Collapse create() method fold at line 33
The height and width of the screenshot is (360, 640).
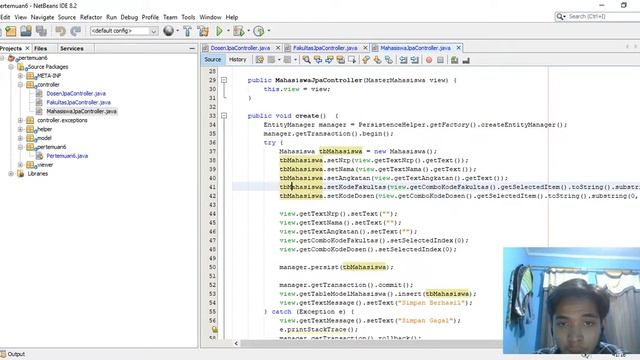pos(224,116)
